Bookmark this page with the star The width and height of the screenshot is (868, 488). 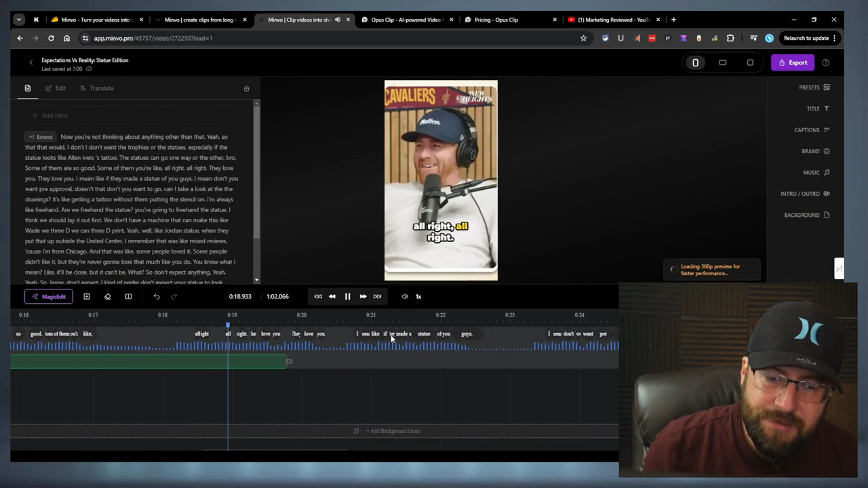583,38
